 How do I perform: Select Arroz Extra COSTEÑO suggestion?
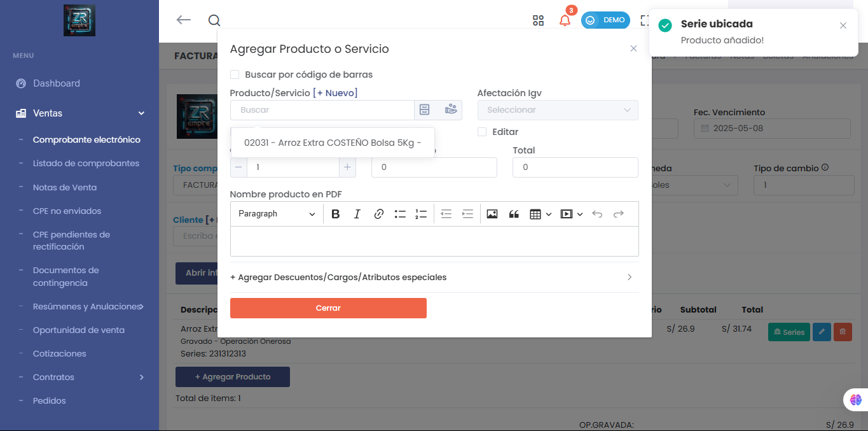[x=333, y=143]
